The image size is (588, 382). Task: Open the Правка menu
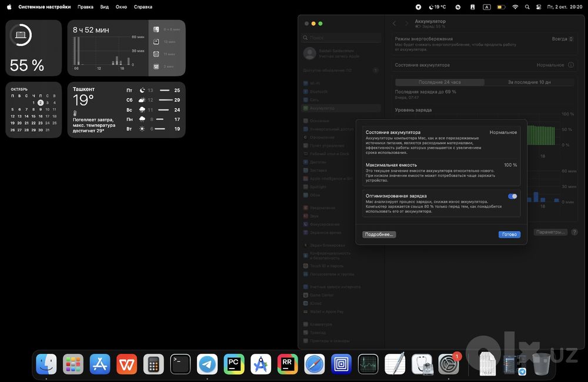pos(85,6)
